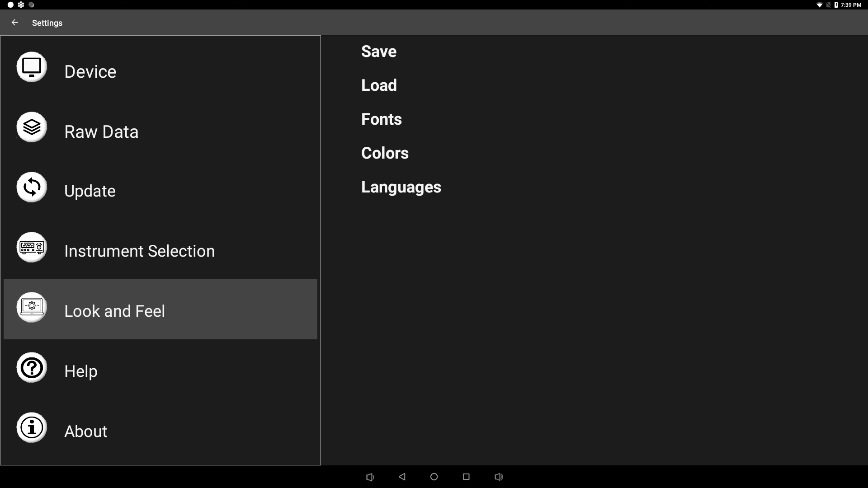The height and width of the screenshot is (488, 868).
Task: Open the Save option
Action: pos(379,52)
